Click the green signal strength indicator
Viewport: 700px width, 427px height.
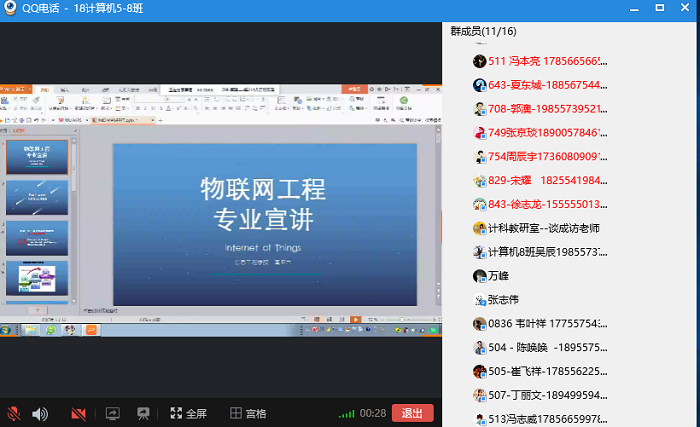[346, 413]
